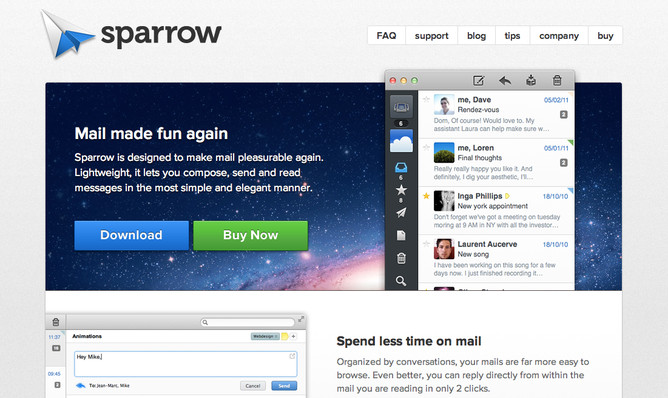Click the sidebar search magnifier icon
Viewport: 668px width, 398px height.
tap(401, 281)
